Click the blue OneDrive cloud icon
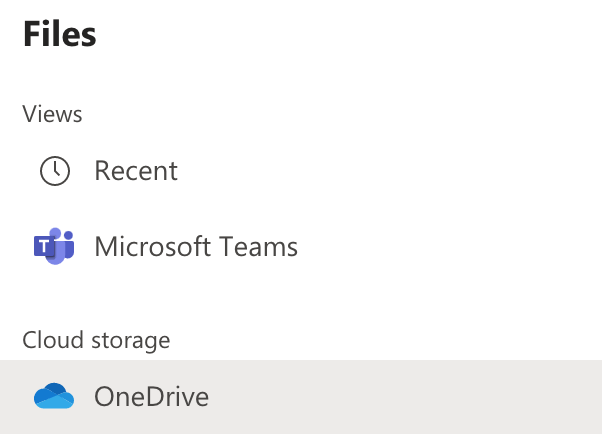602x434 pixels. coord(54,396)
